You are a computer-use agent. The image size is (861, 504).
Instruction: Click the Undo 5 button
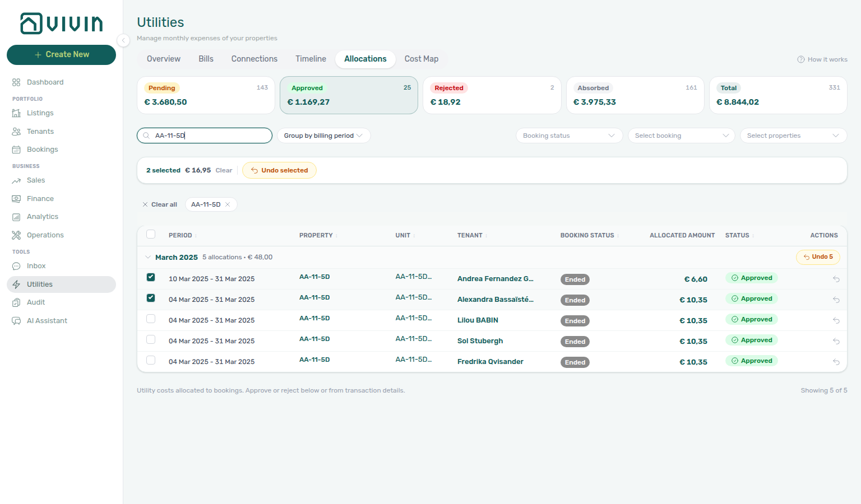point(818,257)
